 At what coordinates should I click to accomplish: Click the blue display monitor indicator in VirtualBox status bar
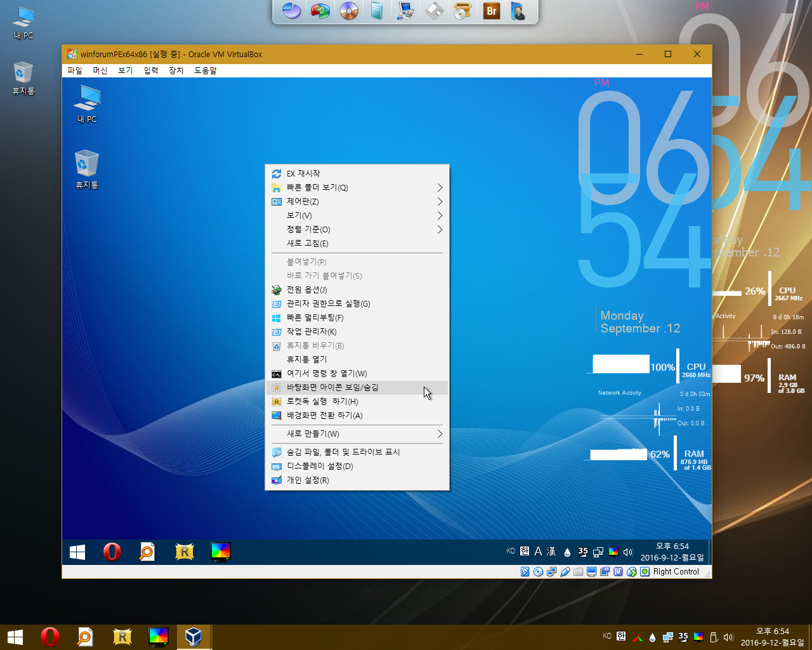coord(591,571)
